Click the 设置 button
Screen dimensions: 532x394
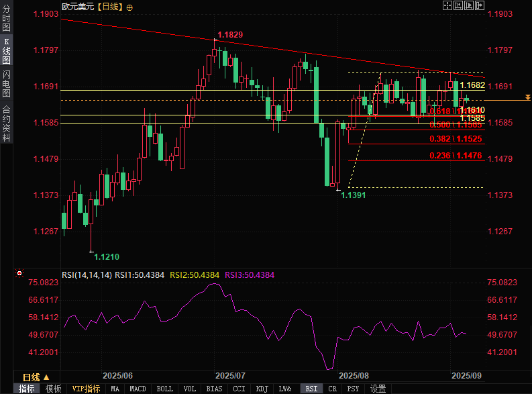[x=378, y=389]
